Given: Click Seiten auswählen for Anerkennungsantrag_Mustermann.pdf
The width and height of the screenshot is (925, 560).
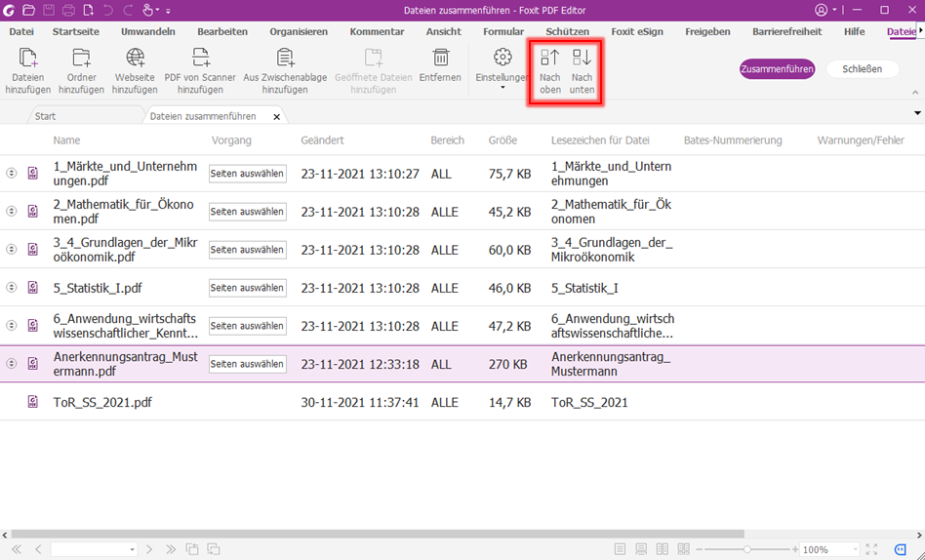Looking at the screenshot, I should pyautogui.click(x=247, y=364).
